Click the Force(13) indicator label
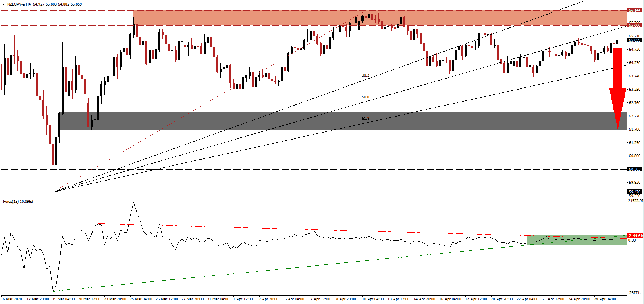644x304 pixels. (x=18, y=201)
